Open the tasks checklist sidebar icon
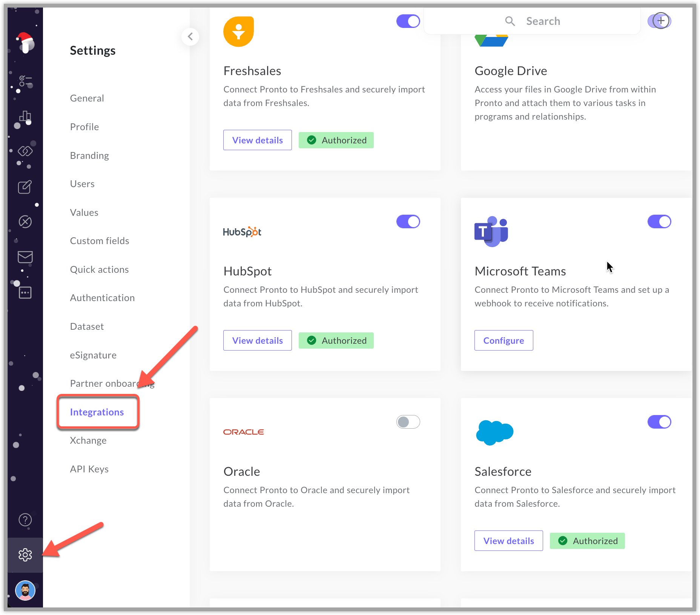Viewport: 700px width, 615px height. tap(25, 81)
